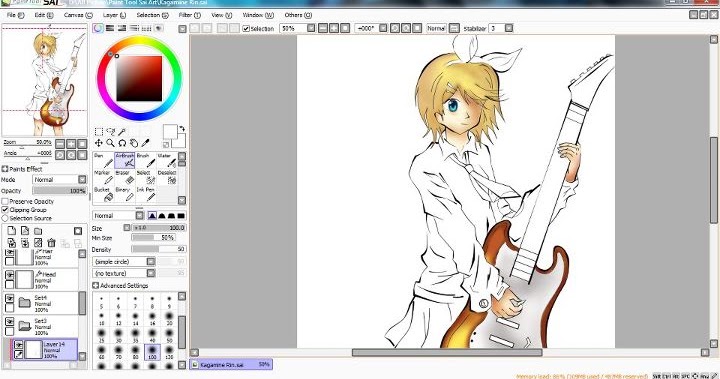The width and height of the screenshot is (720, 379).
Task: Select brush size 100 preset
Action: [152, 352]
